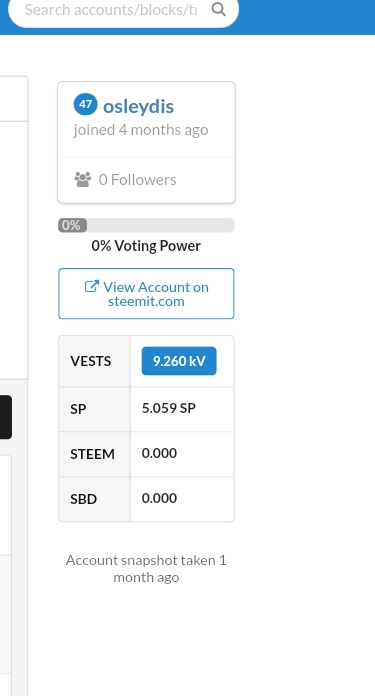Viewport: 375px width, 696px height.
Task: Focus the search accounts/blocks input field
Action: pyautogui.click(x=111, y=9)
